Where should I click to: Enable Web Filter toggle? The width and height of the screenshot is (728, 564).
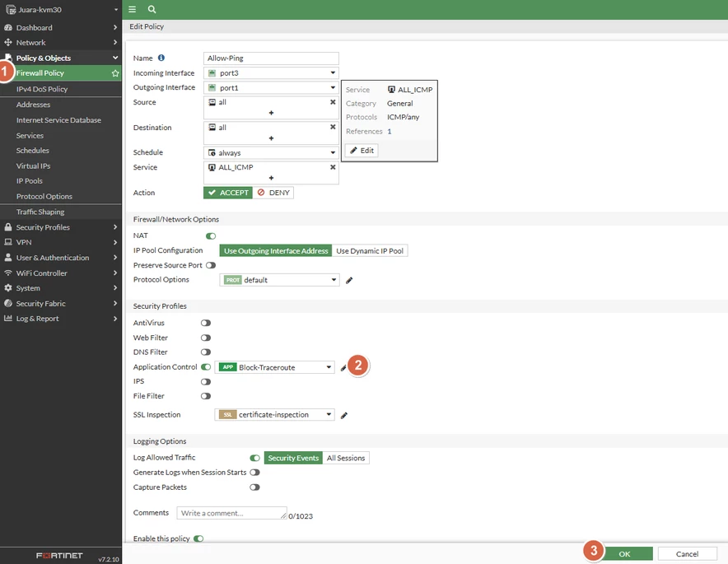pos(206,338)
